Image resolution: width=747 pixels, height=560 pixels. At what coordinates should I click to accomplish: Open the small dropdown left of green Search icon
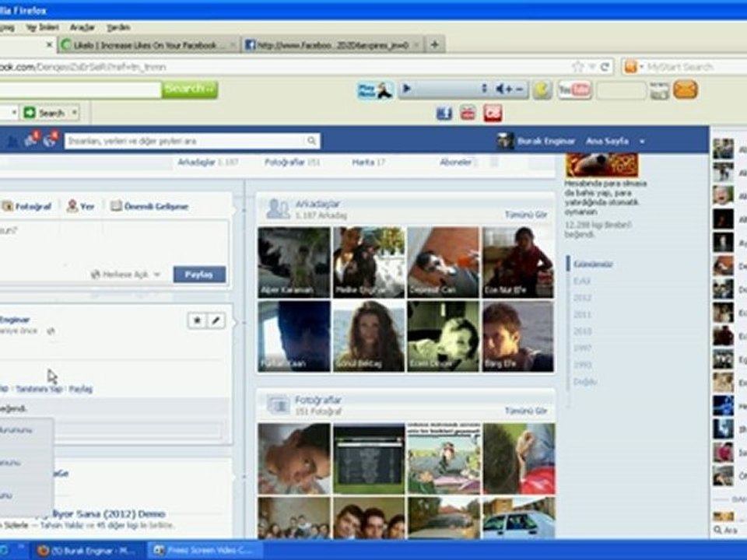14,113
